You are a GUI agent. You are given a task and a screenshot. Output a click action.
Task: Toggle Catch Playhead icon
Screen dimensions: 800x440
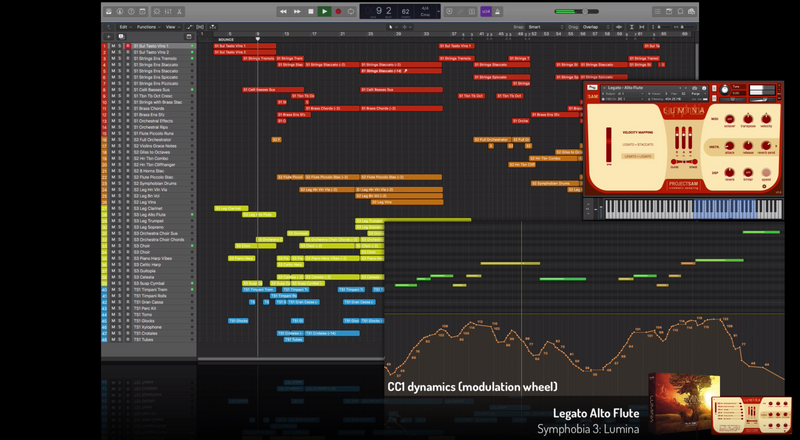click(212, 27)
